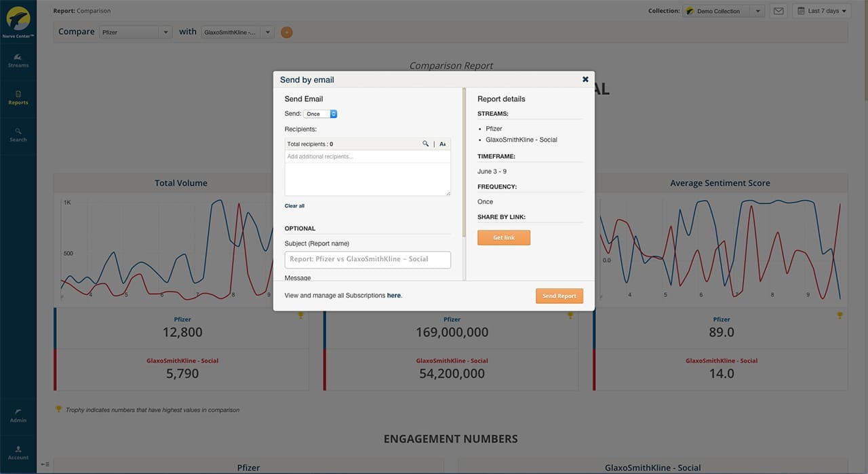Open the Demo Collection dropdown
This screenshot has height=474, width=868.
point(724,11)
